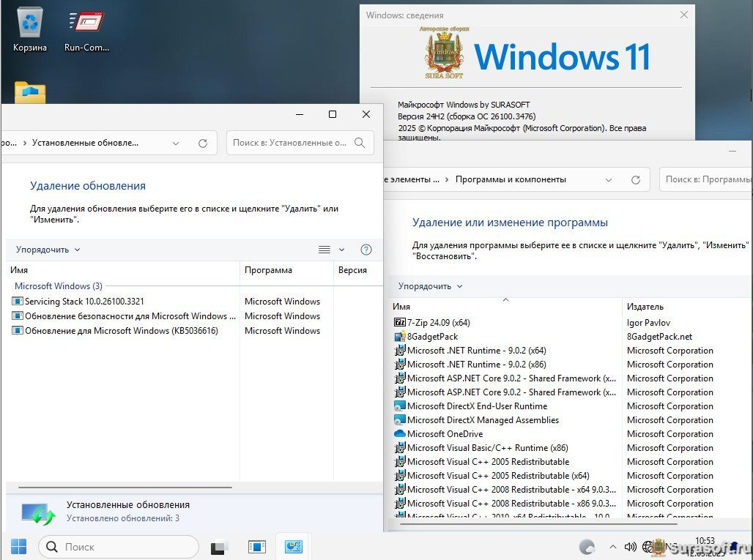Sort updates by Имя column header

coord(122,270)
